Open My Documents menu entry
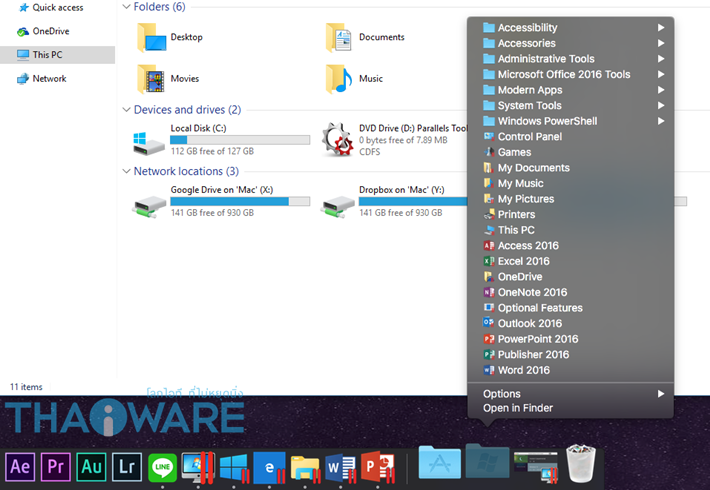 click(x=571, y=168)
